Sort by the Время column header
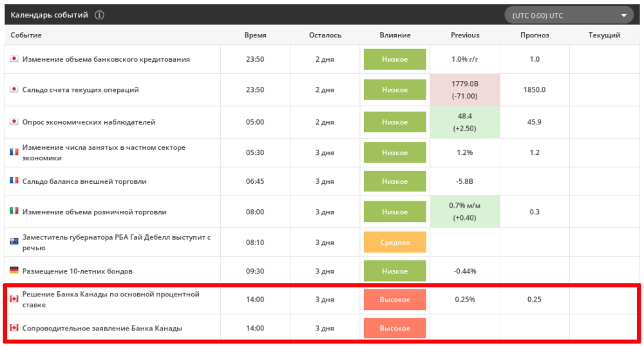 pos(255,35)
